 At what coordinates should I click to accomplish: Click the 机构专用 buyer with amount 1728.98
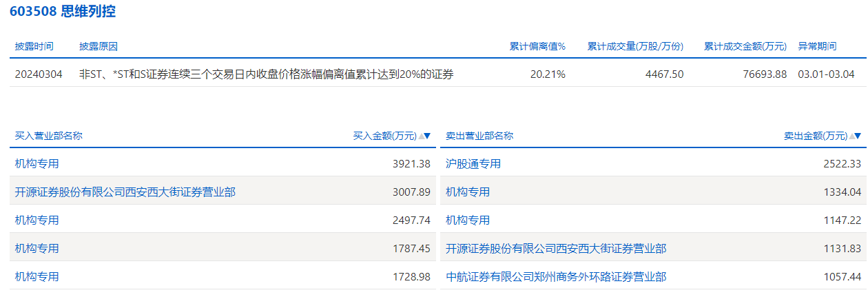(37, 276)
